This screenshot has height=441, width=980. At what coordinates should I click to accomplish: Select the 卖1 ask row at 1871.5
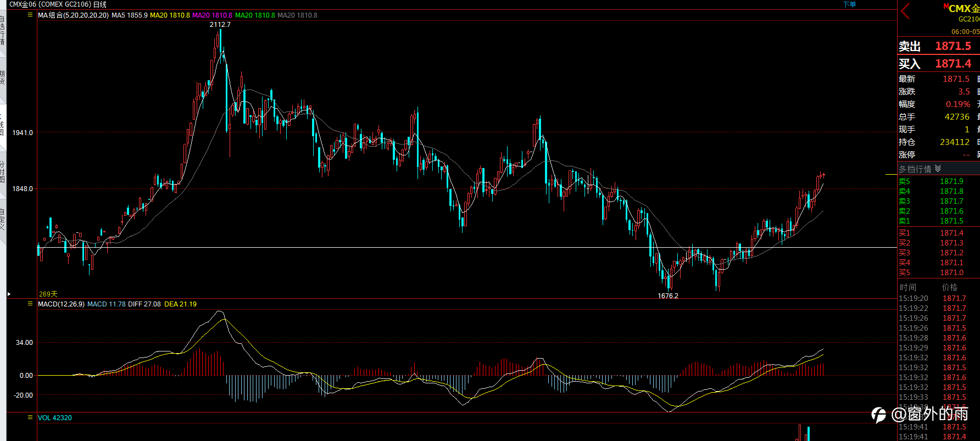pyautogui.click(x=938, y=221)
